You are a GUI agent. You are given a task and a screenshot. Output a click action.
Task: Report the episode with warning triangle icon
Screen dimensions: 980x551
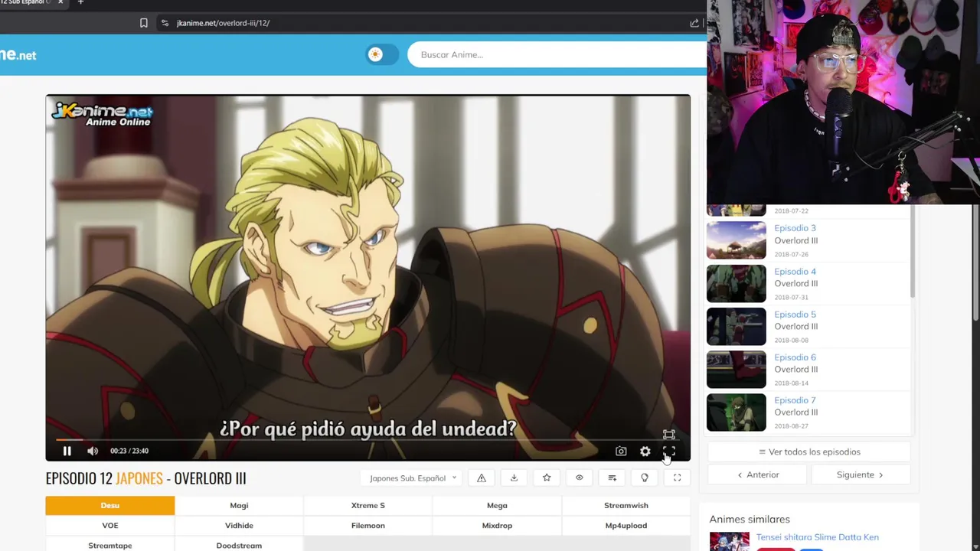(482, 478)
